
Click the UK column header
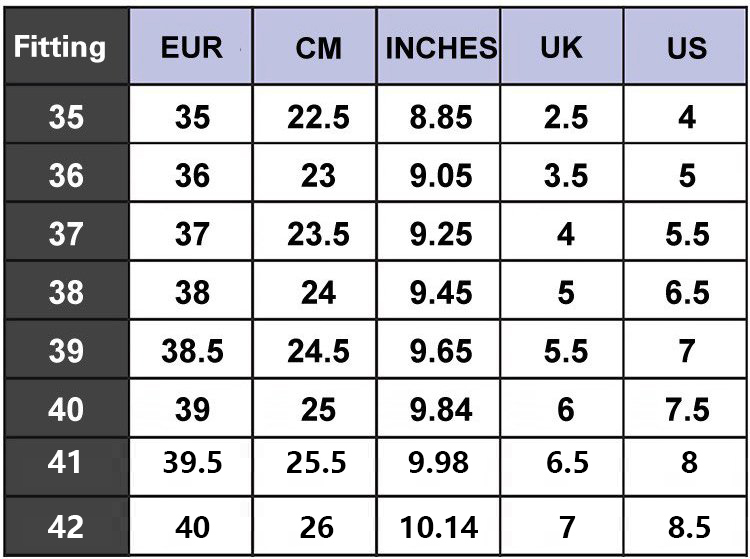[x=565, y=47]
